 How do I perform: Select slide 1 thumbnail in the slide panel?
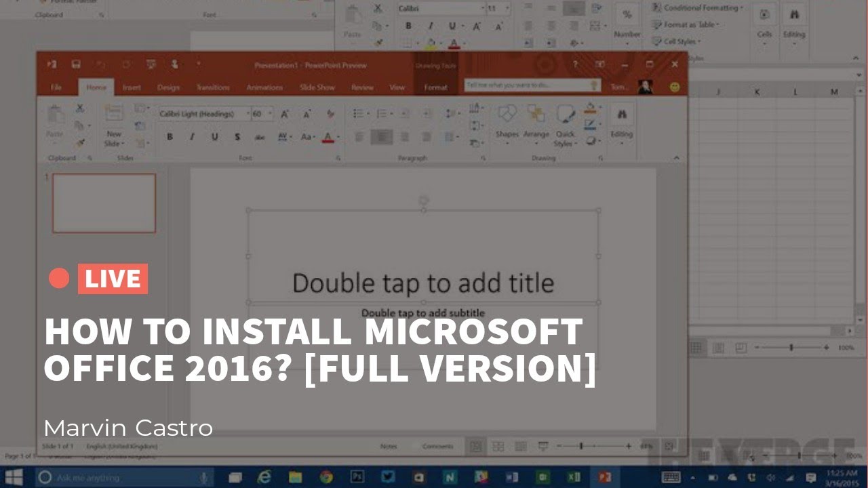click(x=104, y=203)
